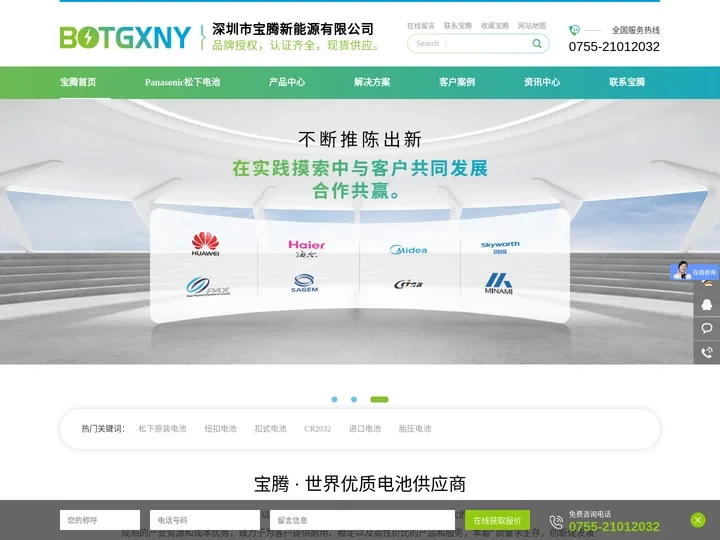Open the online consultation avatar widget

[x=695, y=271]
